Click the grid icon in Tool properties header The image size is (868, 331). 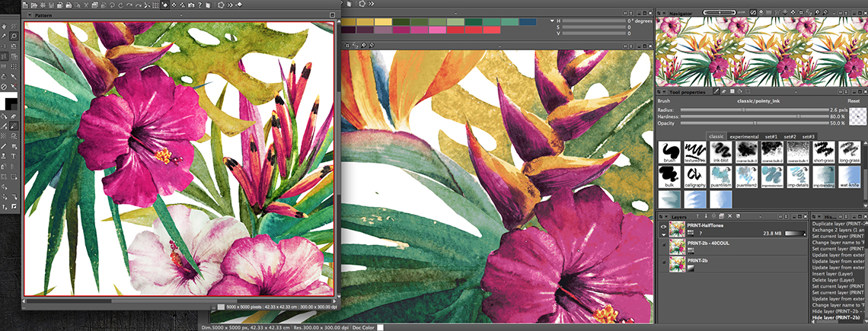click(732, 91)
